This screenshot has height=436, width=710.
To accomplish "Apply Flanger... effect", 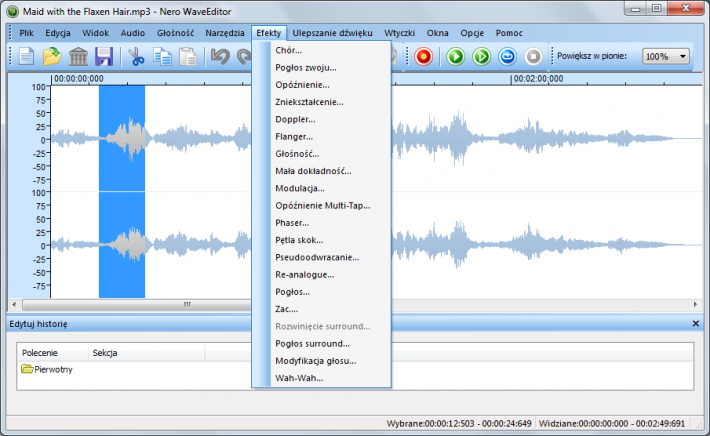I will pyautogui.click(x=321, y=136).
